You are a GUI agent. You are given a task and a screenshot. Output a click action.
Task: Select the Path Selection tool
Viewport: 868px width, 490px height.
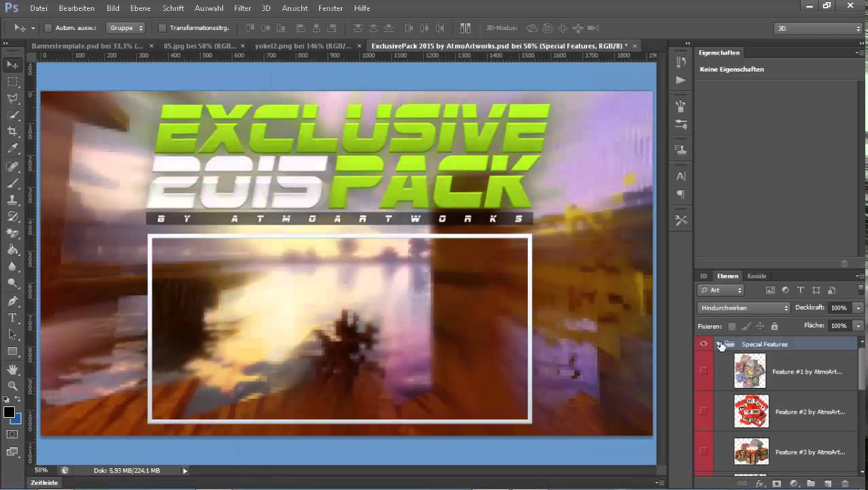tap(13, 335)
